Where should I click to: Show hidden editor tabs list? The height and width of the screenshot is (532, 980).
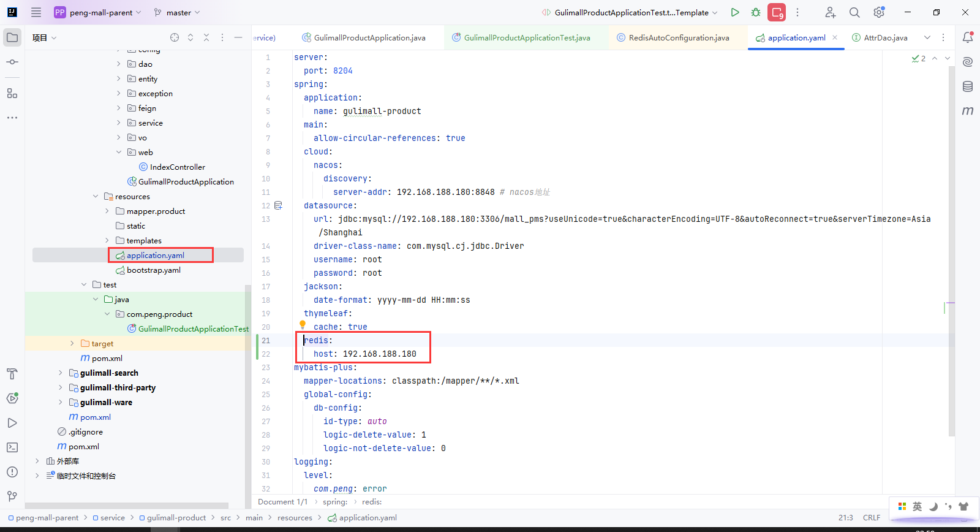[927, 37]
